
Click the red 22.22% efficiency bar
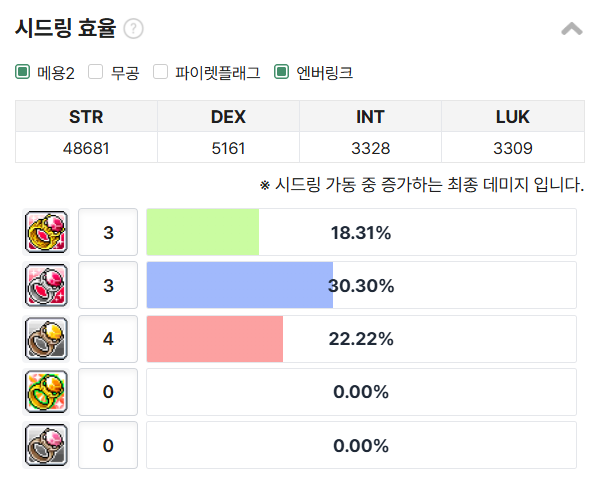(215, 339)
